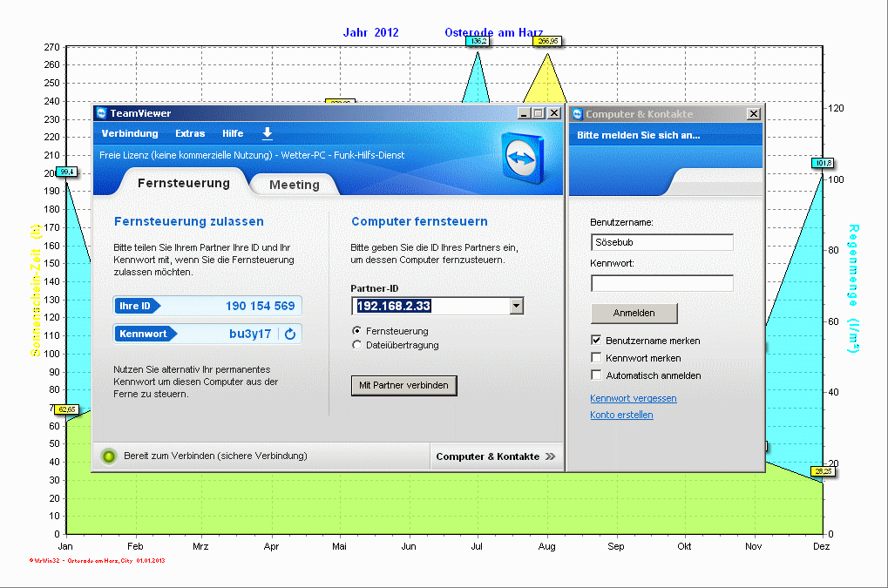Check Automatisch anmelden option
The image size is (888, 588).
pos(597,375)
